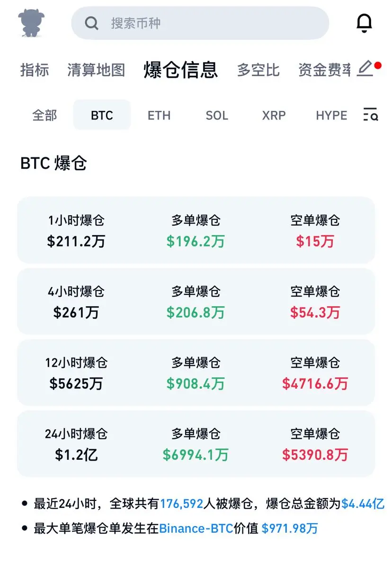Screen dimensions: 392x563
Task: Switch to the 清算地图 tab
Action: (96, 70)
